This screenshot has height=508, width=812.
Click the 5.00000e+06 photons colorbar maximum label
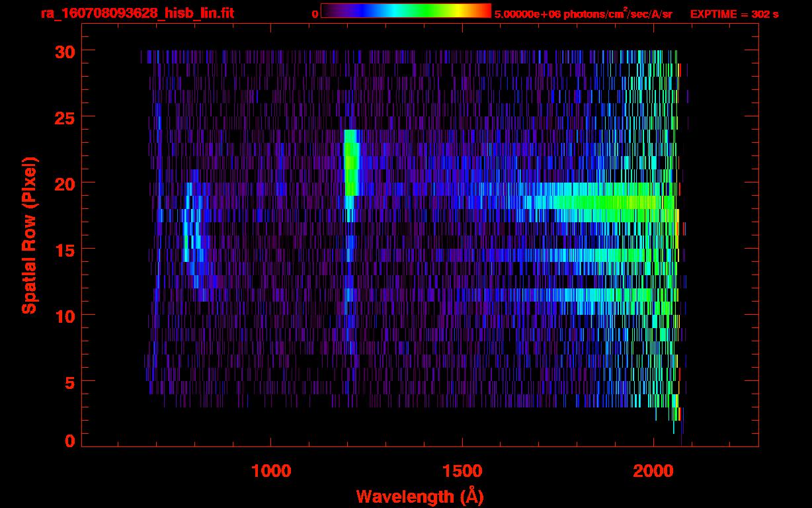[x=583, y=14]
